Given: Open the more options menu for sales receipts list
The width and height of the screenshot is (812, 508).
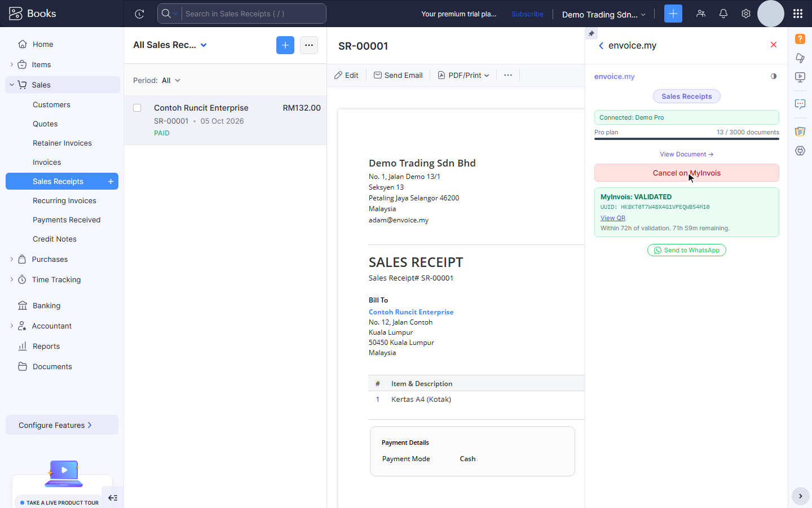Looking at the screenshot, I should click(309, 45).
